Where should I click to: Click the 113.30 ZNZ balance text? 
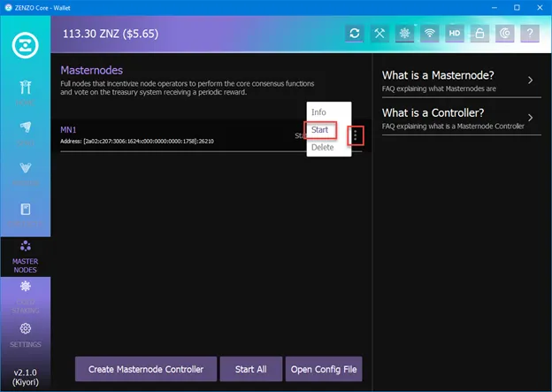[x=111, y=34]
